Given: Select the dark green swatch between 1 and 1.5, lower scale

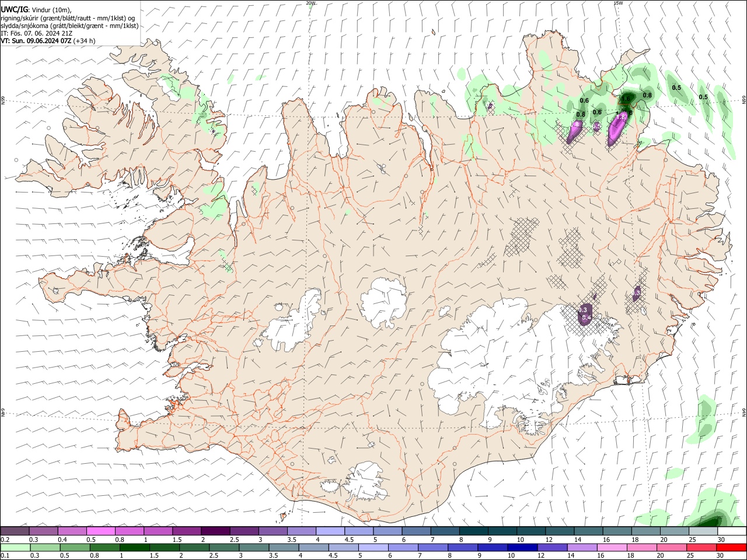Looking at the screenshot, I should [134, 547].
